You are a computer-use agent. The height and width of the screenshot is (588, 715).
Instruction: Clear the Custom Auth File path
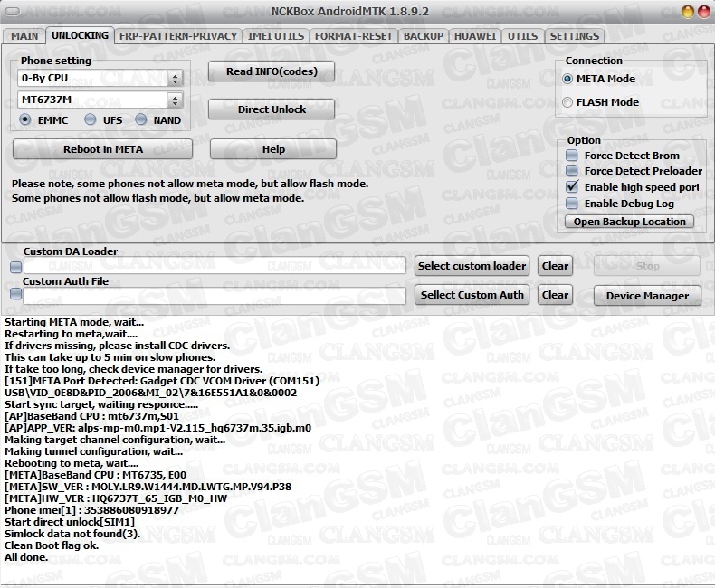[x=555, y=296]
